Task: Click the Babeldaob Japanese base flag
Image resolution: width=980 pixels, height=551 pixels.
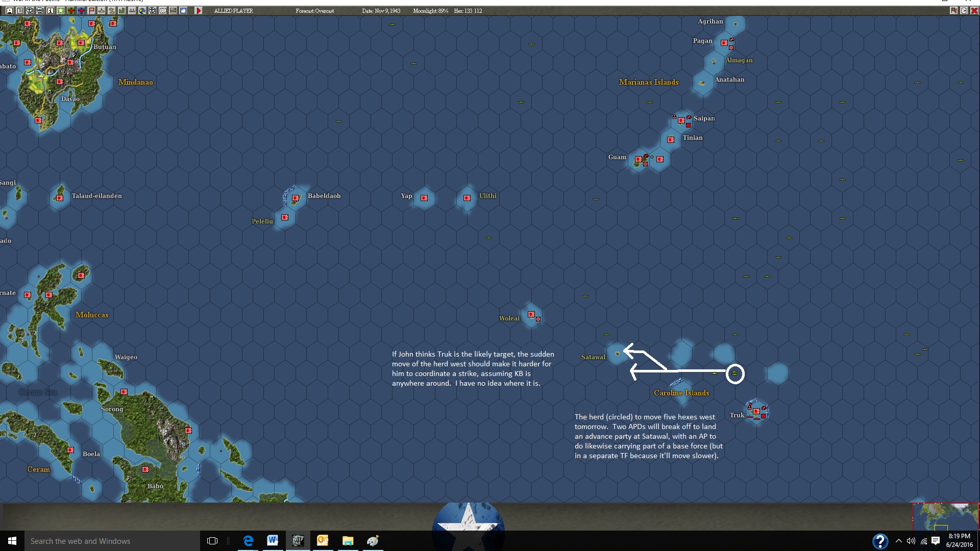Action: click(296, 198)
